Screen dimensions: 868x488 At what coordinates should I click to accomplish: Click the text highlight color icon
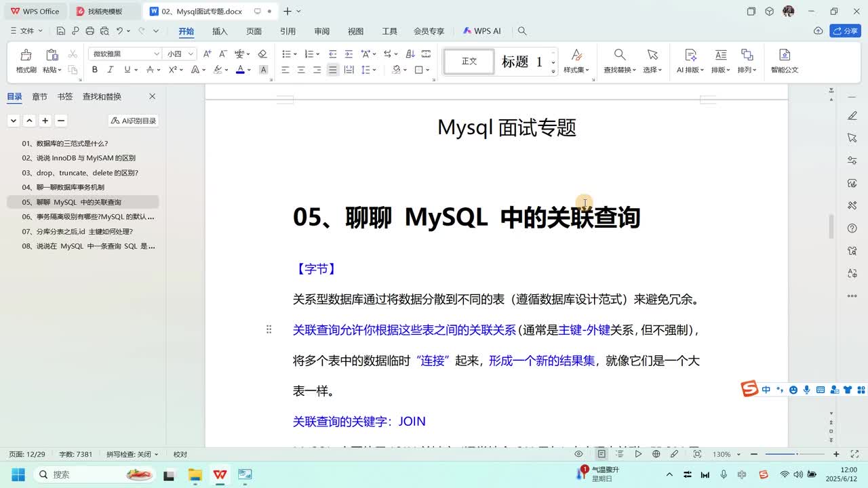pyautogui.click(x=218, y=70)
